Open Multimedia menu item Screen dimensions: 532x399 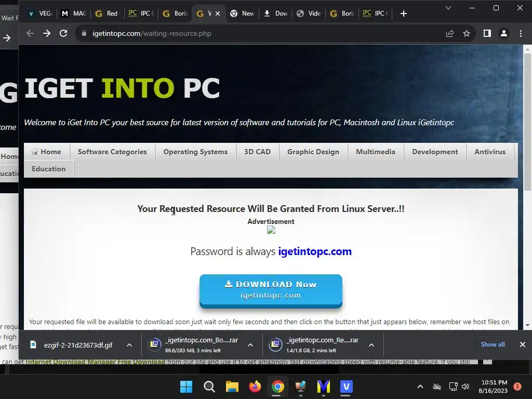[x=376, y=152]
